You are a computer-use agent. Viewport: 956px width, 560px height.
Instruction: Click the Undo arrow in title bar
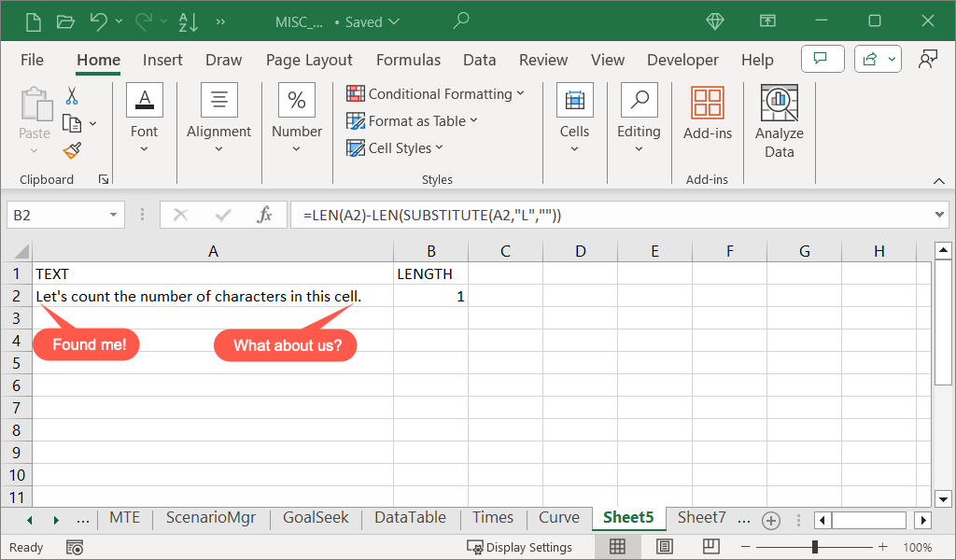[x=99, y=21]
